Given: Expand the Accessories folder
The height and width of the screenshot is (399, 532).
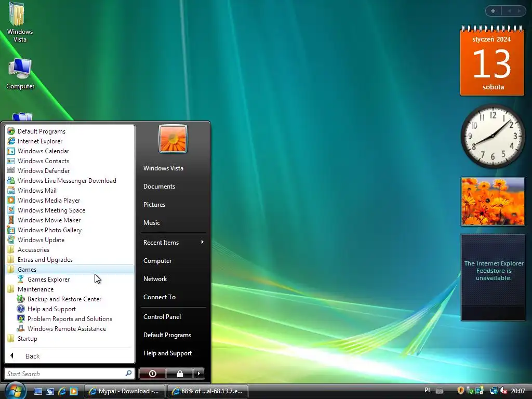Looking at the screenshot, I should click(x=29, y=249).
